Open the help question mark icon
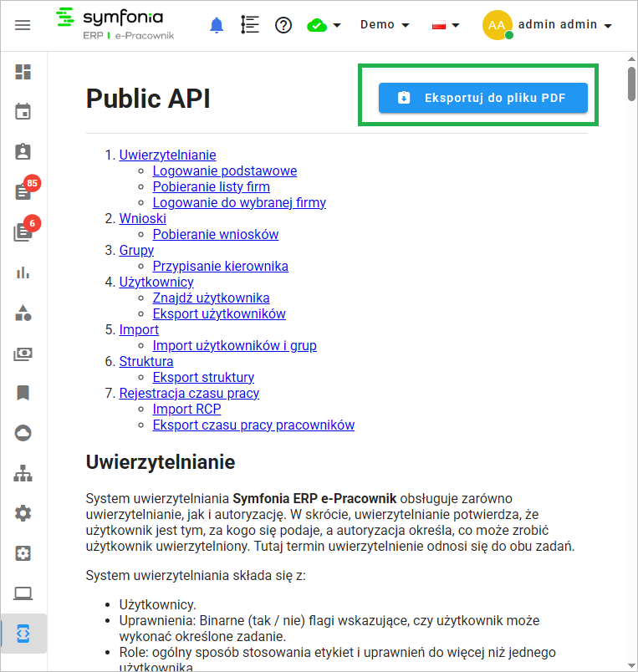 pos(283,25)
